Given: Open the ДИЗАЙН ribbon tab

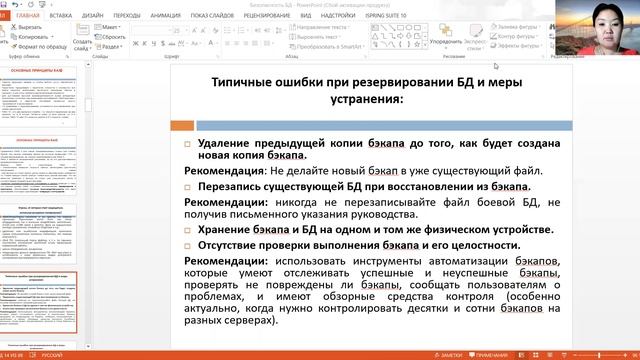Looking at the screenshot, I should tap(93, 16).
